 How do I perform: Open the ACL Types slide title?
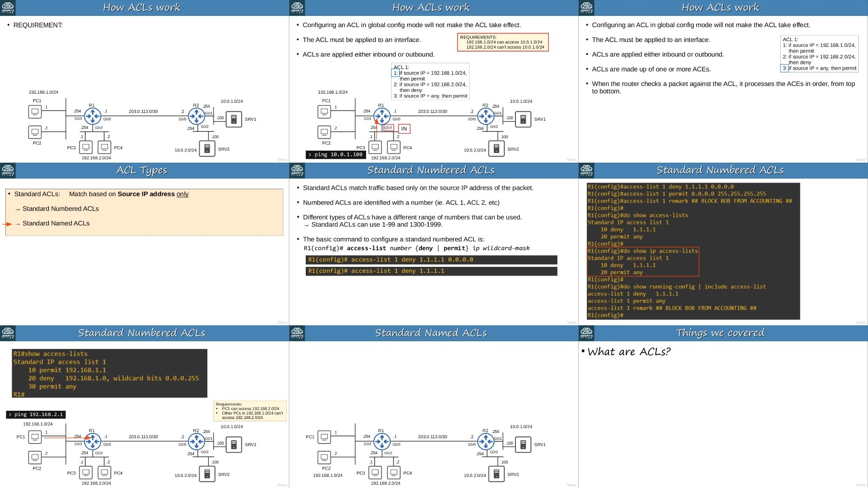tap(141, 170)
